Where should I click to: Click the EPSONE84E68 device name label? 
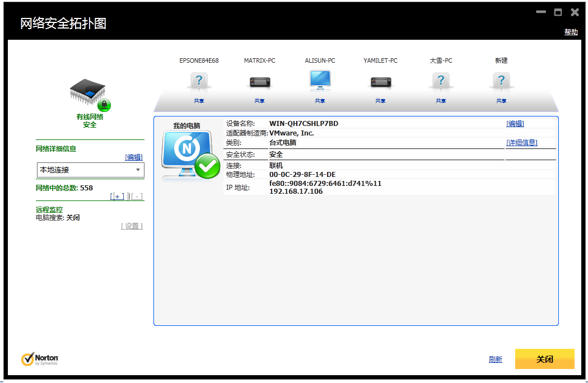[199, 60]
